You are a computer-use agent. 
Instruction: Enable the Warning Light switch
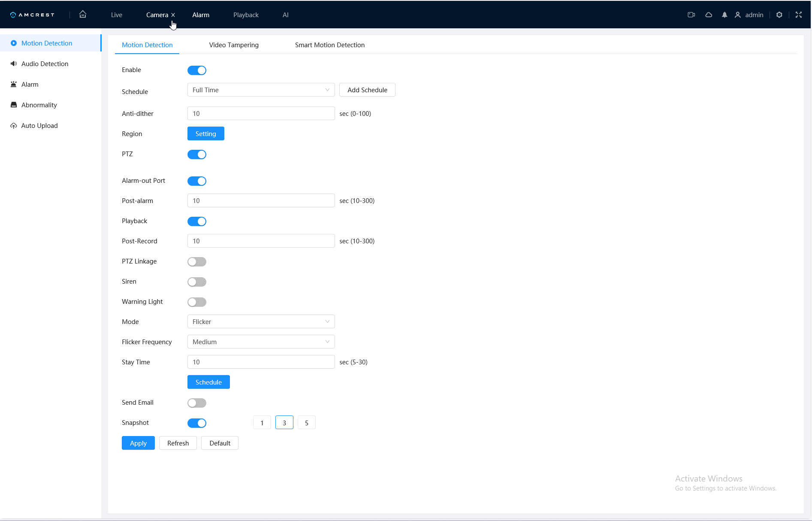pyautogui.click(x=197, y=302)
